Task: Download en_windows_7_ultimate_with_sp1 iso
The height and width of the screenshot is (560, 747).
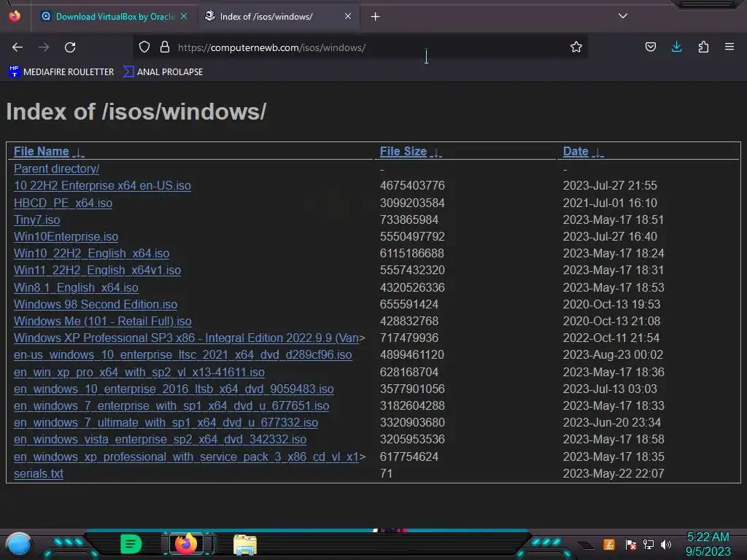Action: pyautogui.click(x=166, y=422)
